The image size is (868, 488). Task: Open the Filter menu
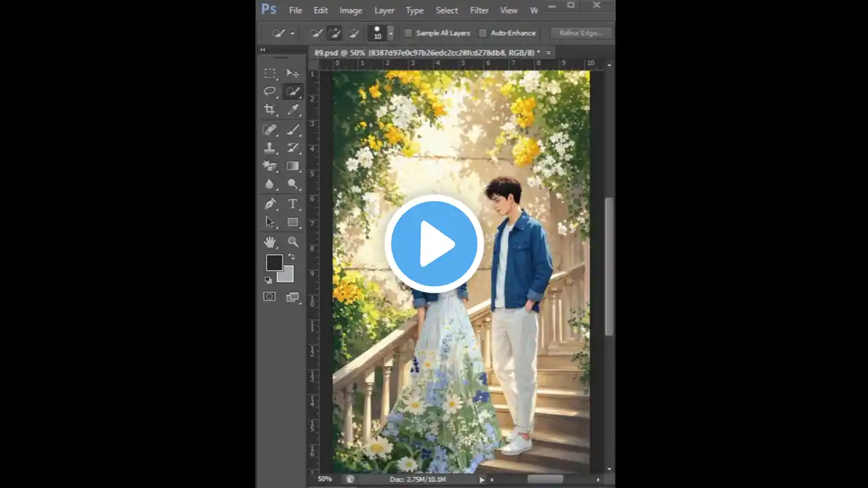[x=479, y=10]
